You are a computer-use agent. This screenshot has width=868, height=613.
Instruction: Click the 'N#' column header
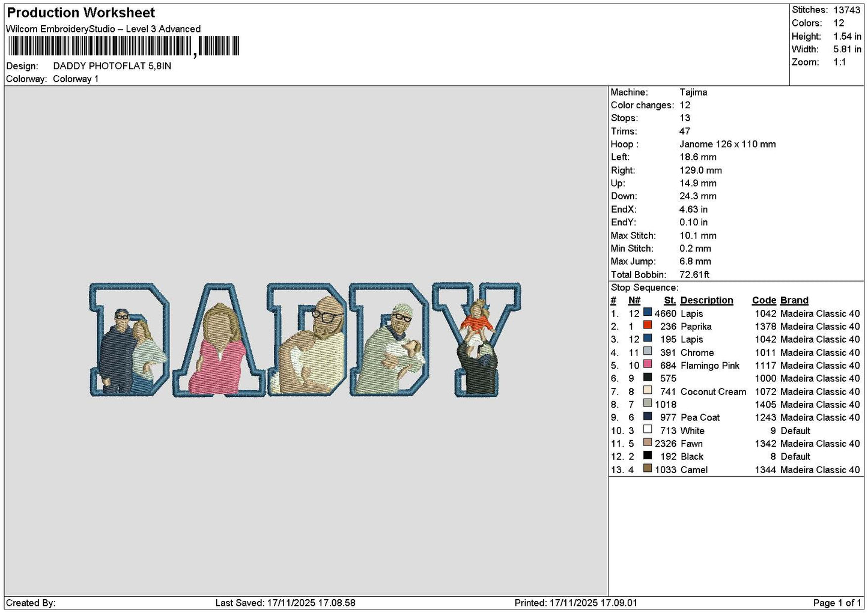click(x=634, y=300)
